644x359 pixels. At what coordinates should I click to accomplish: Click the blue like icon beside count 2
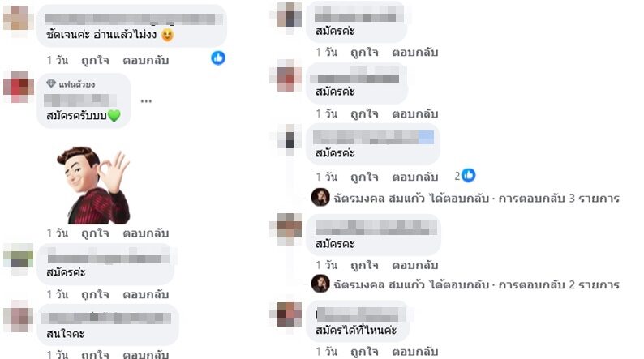[469, 176]
